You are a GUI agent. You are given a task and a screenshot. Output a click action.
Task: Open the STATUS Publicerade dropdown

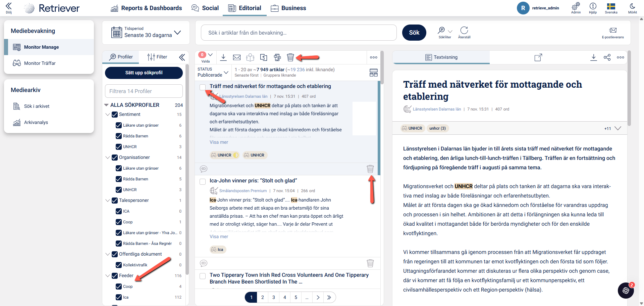213,72
